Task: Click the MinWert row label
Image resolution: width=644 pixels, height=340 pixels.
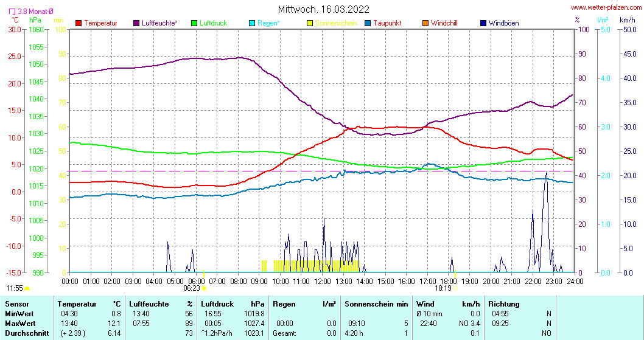Action: tap(19, 314)
